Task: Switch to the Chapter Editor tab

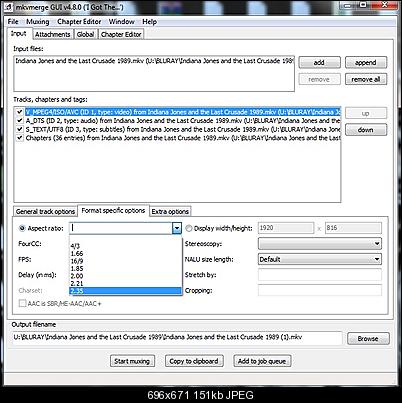Action: [121, 34]
